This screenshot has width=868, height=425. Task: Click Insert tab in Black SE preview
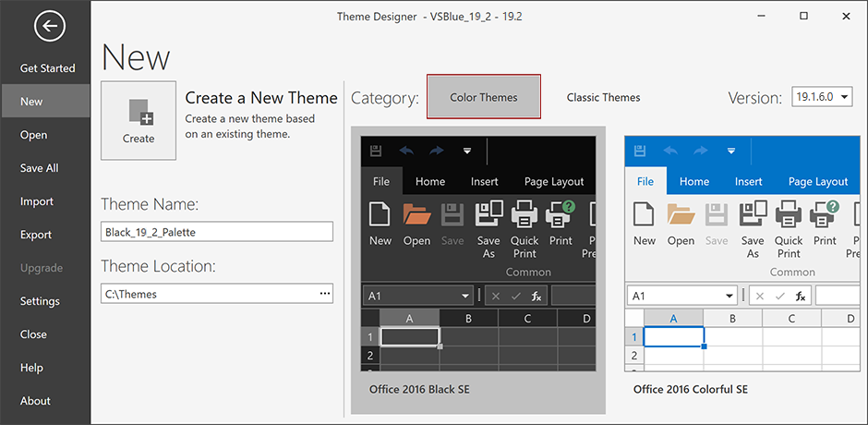(485, 181)
